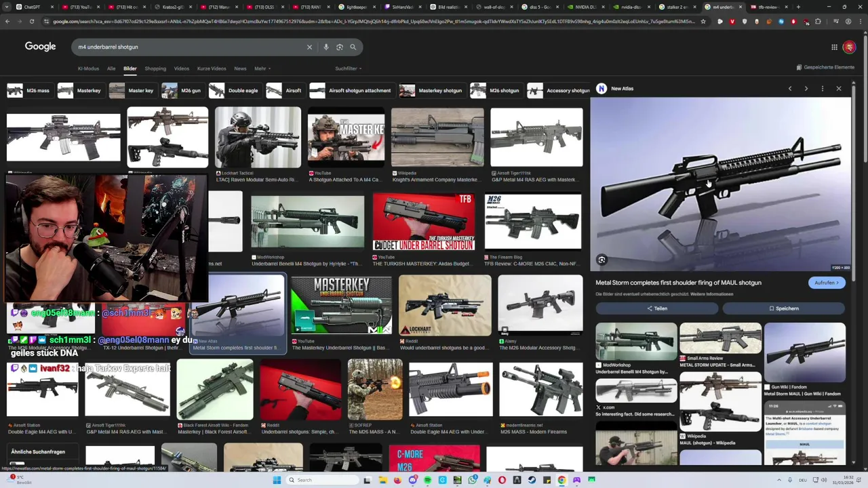Screen dimensions: 868x488
Task: Open File Explorer from the taskbar
Action: coord(382,480)
